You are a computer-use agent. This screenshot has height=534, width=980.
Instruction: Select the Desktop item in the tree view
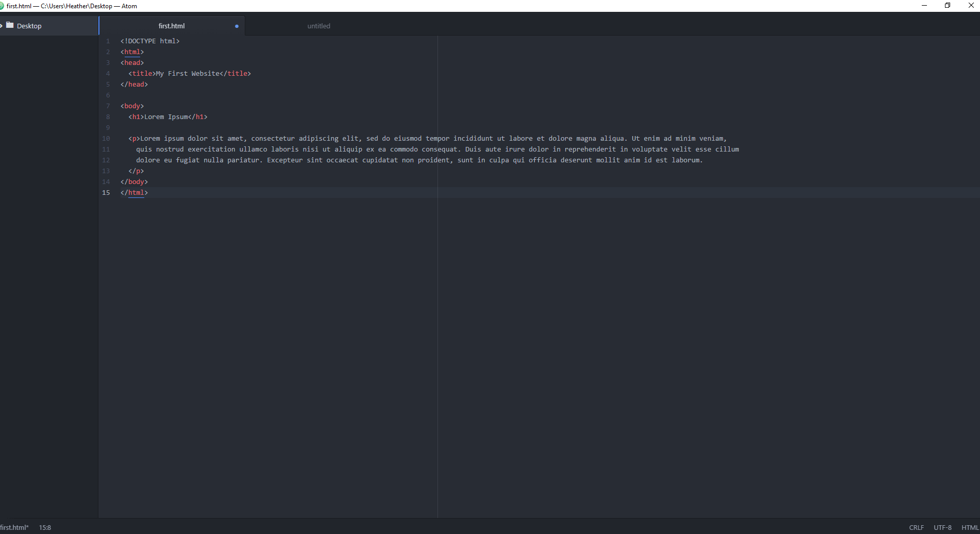28,25
